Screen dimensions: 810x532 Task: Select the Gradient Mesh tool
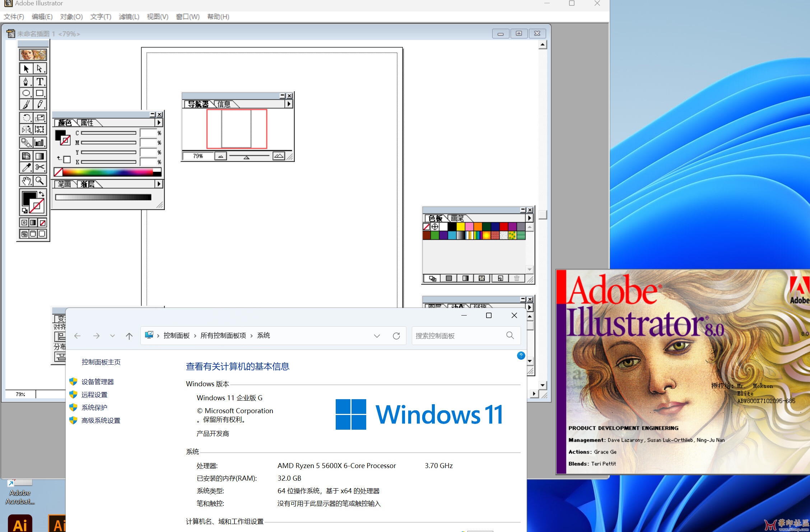[x=26, y=156]
